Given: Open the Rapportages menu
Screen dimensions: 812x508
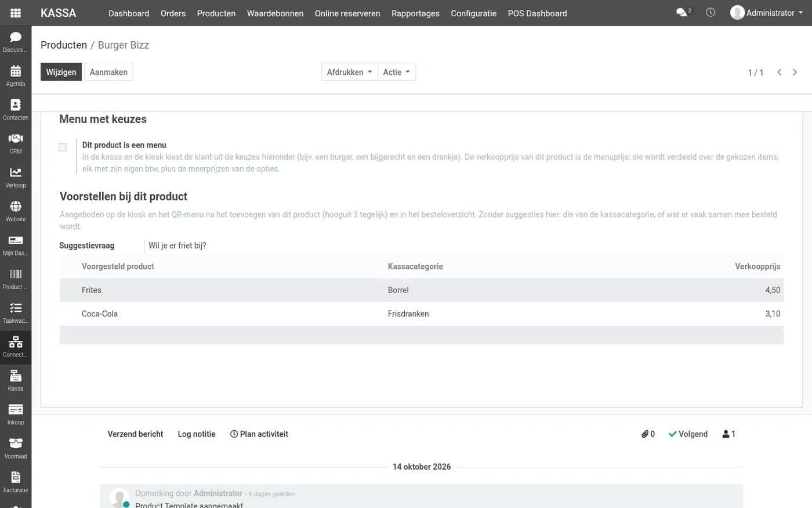Looking at the screenshot, I should point(415,13).
